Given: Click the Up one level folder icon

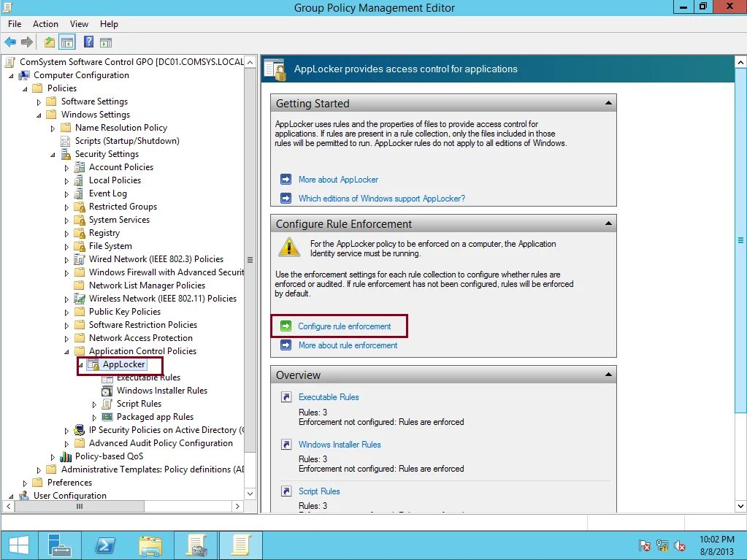Looking at the screenshot, I should 50,42.
